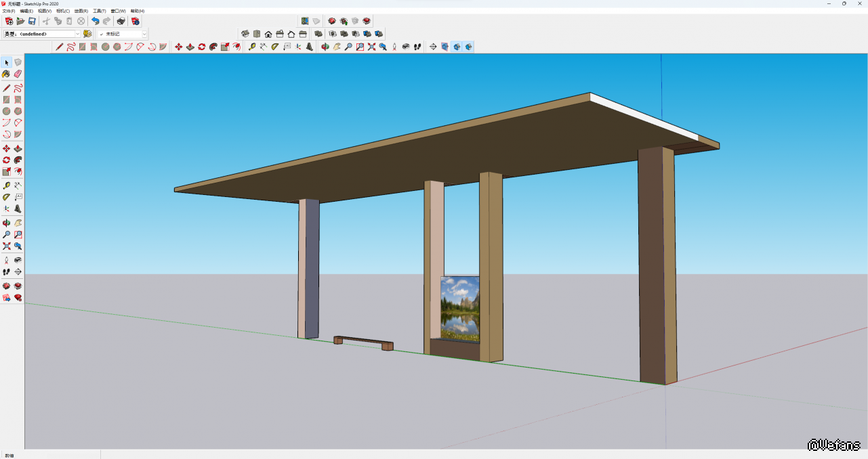Toggle X-ray face style
The height and width of the screenshot is (459, 868).
[318, 34]
